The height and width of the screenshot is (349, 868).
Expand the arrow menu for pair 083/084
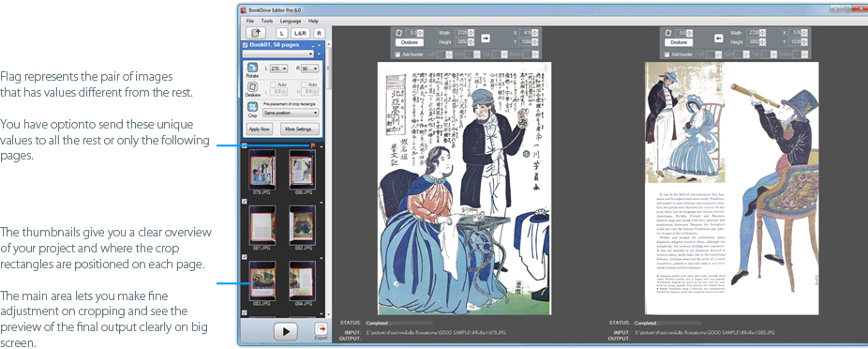click(322, 258)
